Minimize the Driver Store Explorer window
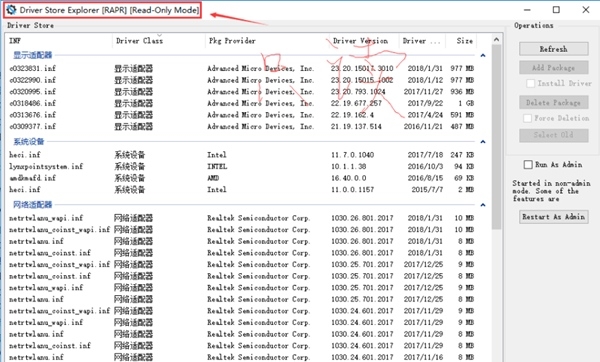600x362 pixels. 527,10
